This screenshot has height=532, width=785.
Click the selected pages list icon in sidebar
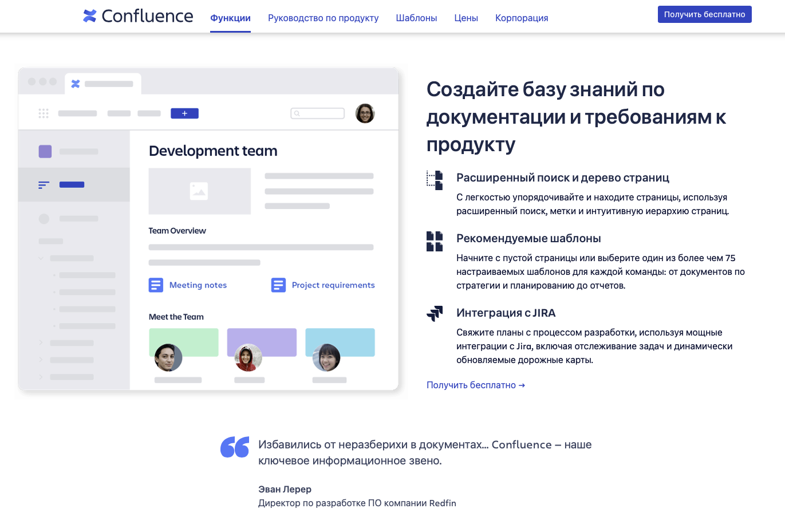44,184
